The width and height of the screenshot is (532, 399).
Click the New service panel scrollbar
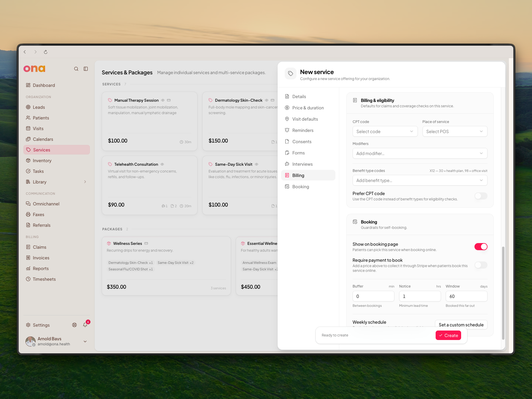click(x=503, y=293)
